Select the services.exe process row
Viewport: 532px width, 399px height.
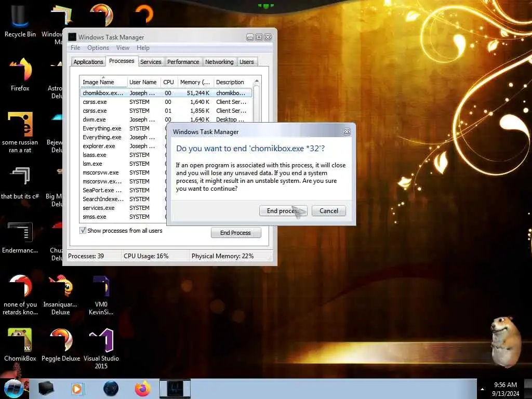(x=124, y=208)
